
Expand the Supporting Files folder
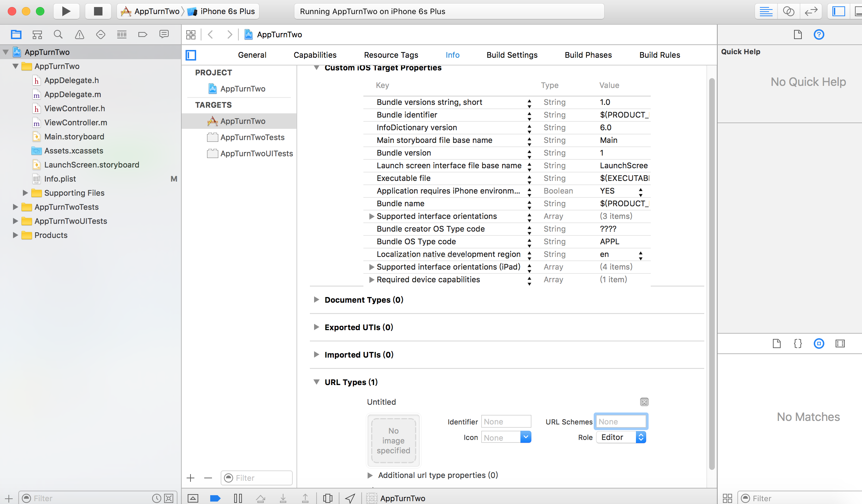[25, 193]
